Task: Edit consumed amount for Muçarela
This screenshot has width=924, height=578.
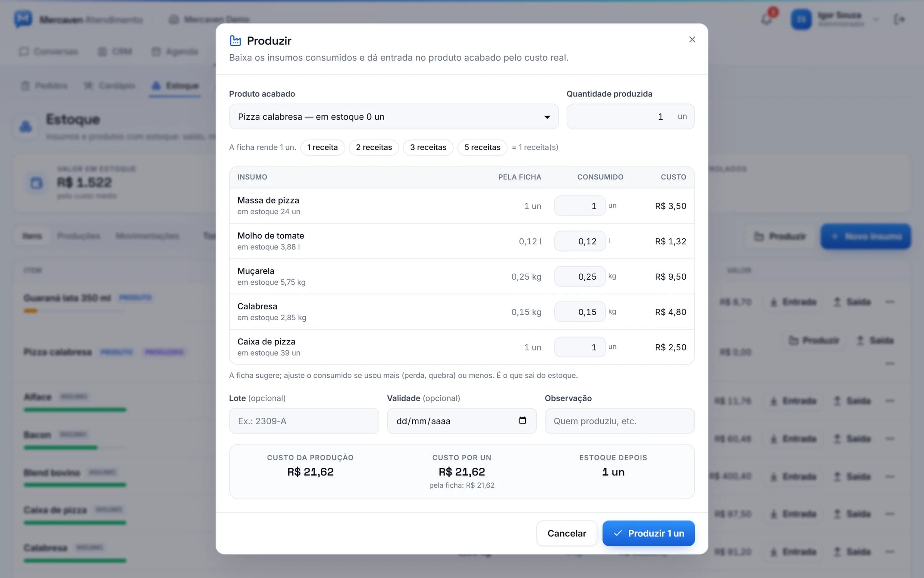Action: (x=580, y=277)
